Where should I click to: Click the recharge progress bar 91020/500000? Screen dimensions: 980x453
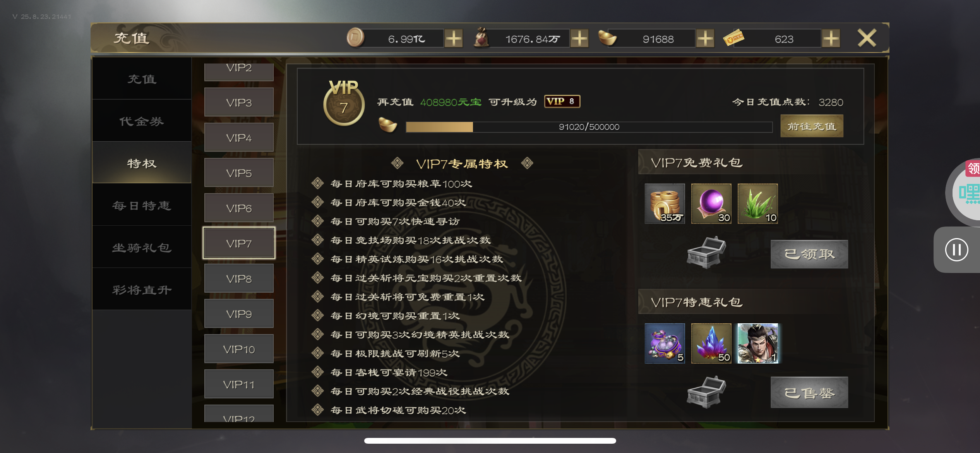(x=589, y=127)
